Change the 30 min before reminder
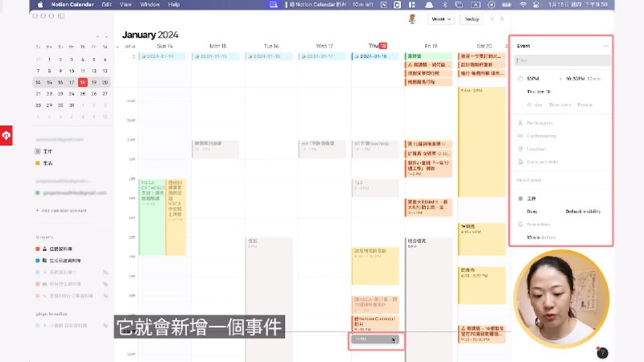The image size is (644, 362). click(541, 237)
